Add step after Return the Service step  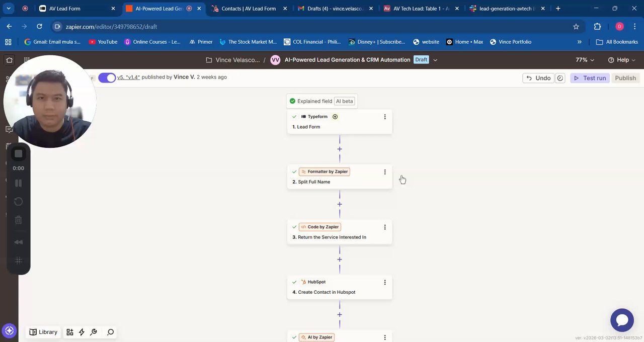coord(340,260)
